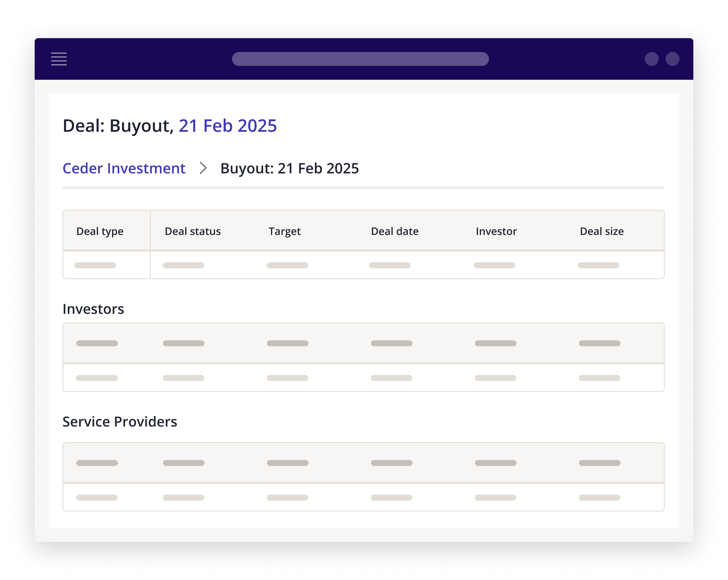This screenshot has height=580, width=728.
Task: Click the Investor column header
Action: 496,231
